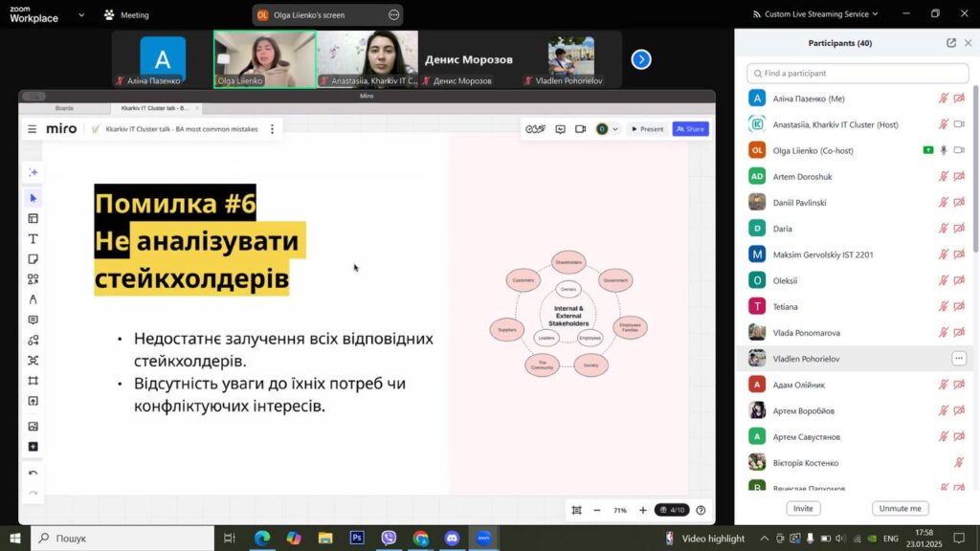Select the cursor select tool in Miro
The height and width of the screenshot is (551, 980).
click(x=33, y=198)
